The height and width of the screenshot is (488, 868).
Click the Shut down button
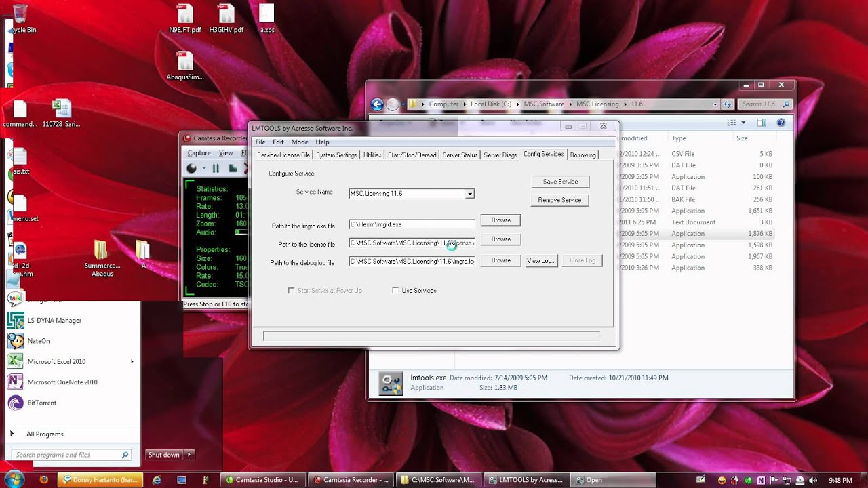click(164, 455)
